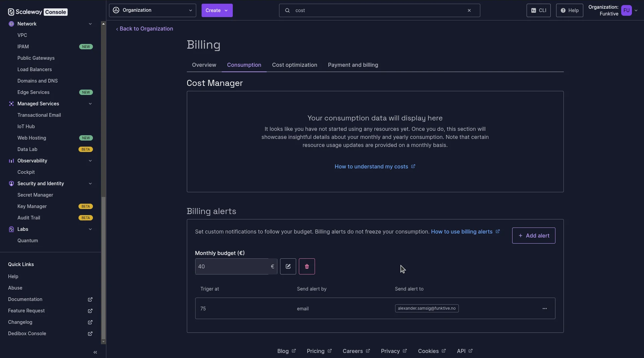Image resolution: width=644 pixels, height=358 pixels.
Task: Open the alert row three-dots menu
Action: 545,308
